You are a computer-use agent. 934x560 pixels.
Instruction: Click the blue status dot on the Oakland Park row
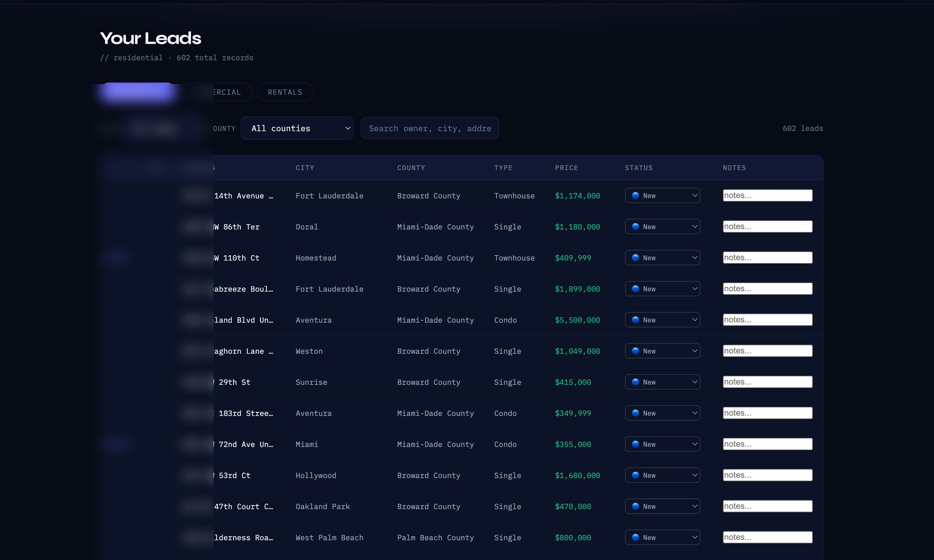pyautogui.click(x=636, y=506)
